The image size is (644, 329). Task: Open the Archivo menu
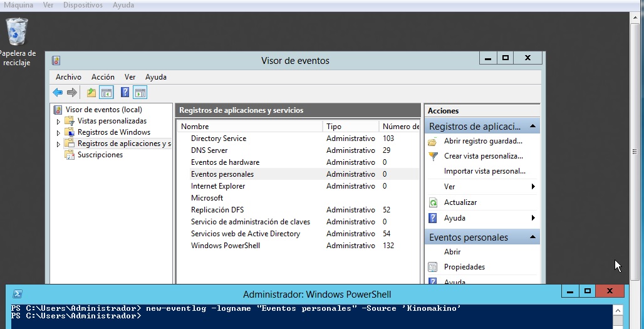point(68,77)
